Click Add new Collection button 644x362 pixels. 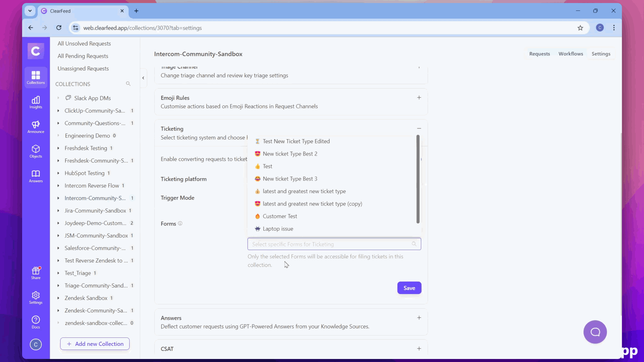pos(95,344)
